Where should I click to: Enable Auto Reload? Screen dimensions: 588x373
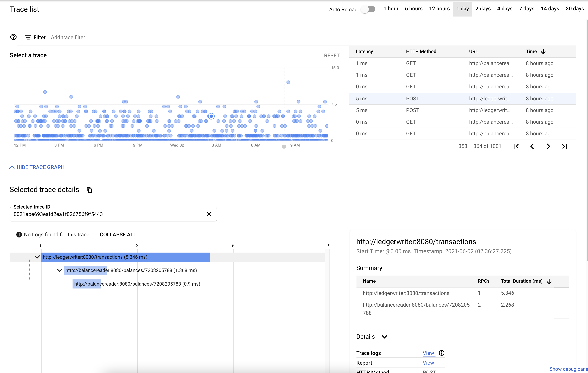tap(368, 9)
